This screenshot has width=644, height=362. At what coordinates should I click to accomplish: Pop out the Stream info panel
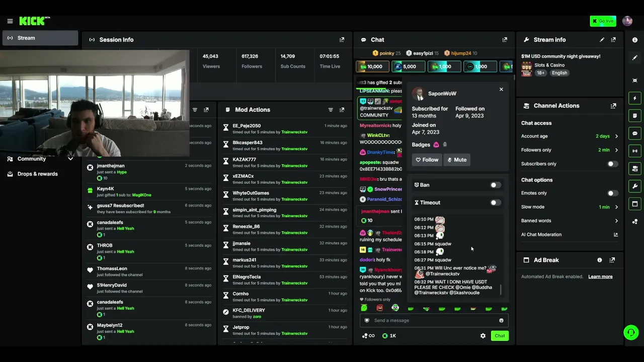pyautogui.click(x=613, y=40)
